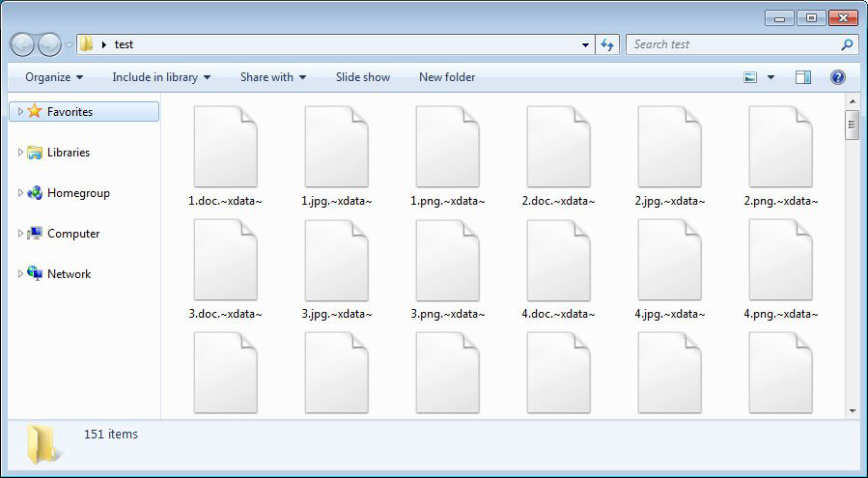Select the 4.doc.~xdata~ file icon

point(559,260)
